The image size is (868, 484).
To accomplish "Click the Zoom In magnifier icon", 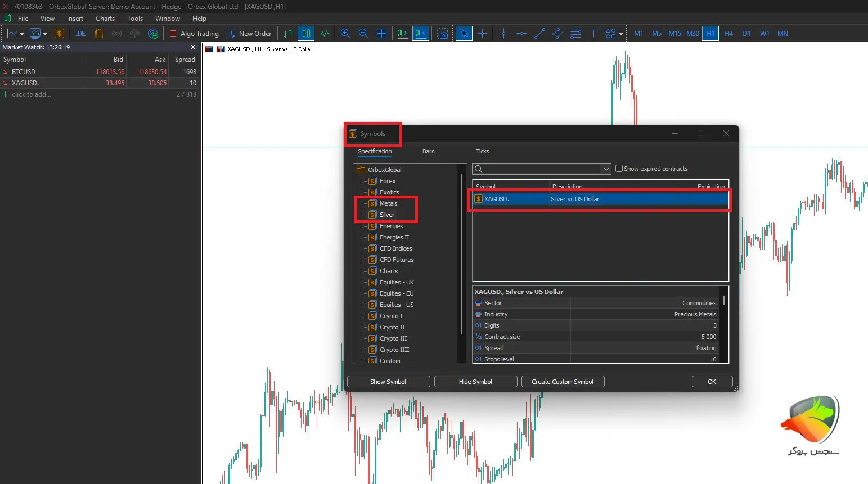I will click(x=345, y=34).
